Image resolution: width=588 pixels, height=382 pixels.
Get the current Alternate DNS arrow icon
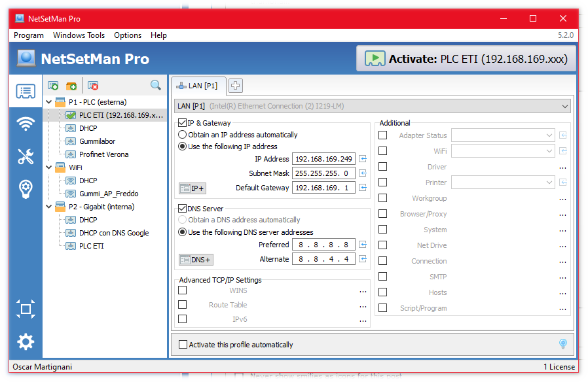coord(363,259)
